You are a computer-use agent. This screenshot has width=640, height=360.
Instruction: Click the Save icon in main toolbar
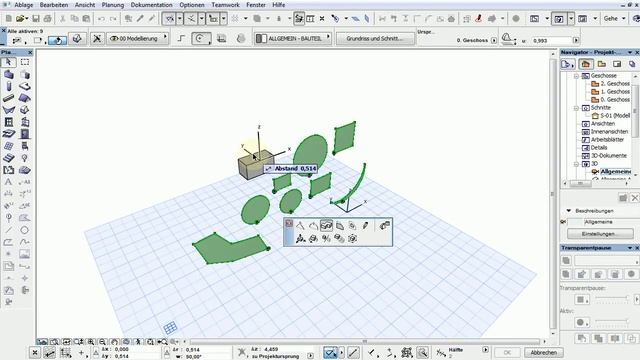(x=36, y=19)
